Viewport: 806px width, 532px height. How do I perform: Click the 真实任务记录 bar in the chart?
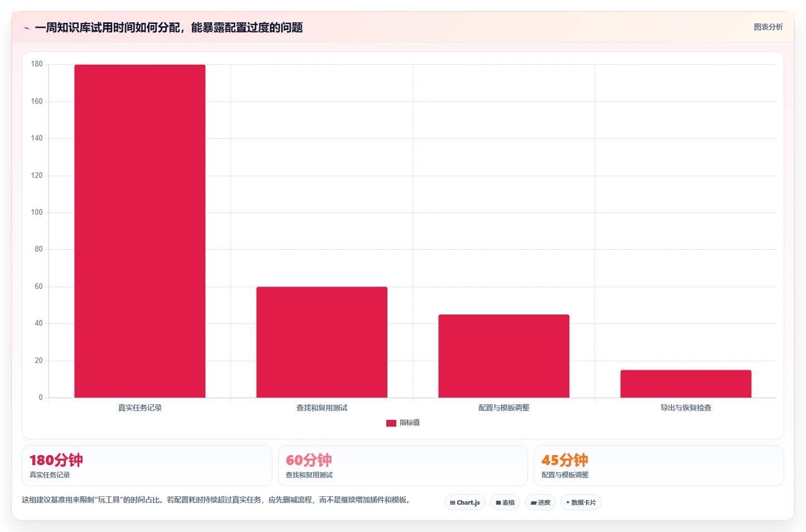(x=140, y=231)
